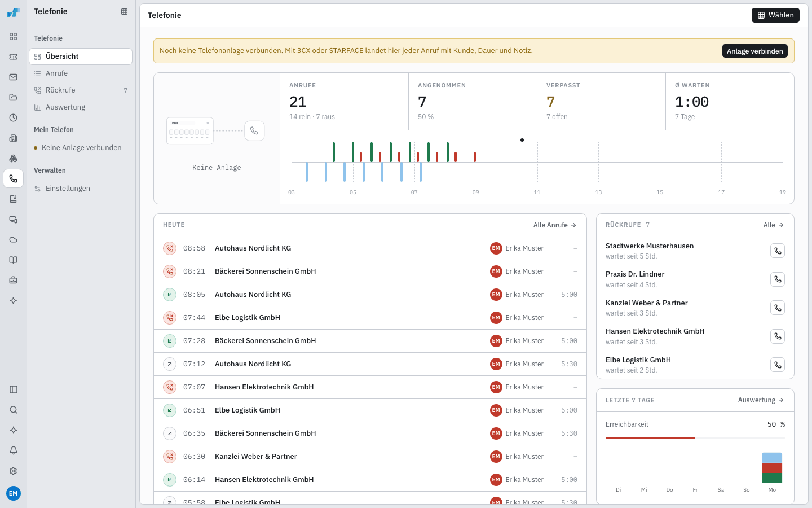Click Anlage verbinden in the banner
Image resolution: width=812 pixels, height=508 pixels.
[754, 51]
